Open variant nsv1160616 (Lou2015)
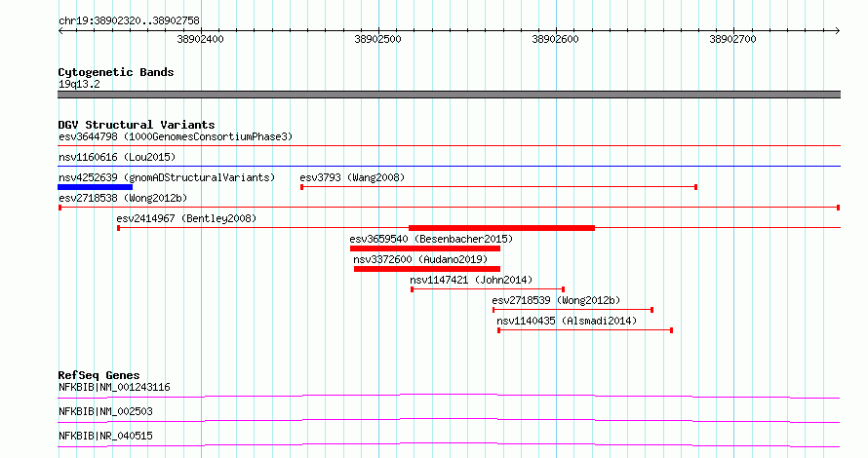868x458 pixels. pyautogui.click(x=117, y=157)
